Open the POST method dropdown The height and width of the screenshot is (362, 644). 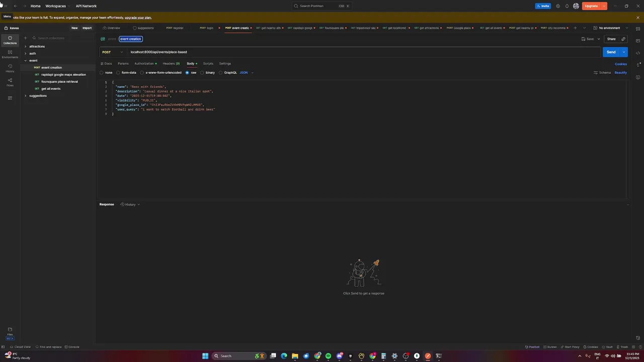(113, 52)
